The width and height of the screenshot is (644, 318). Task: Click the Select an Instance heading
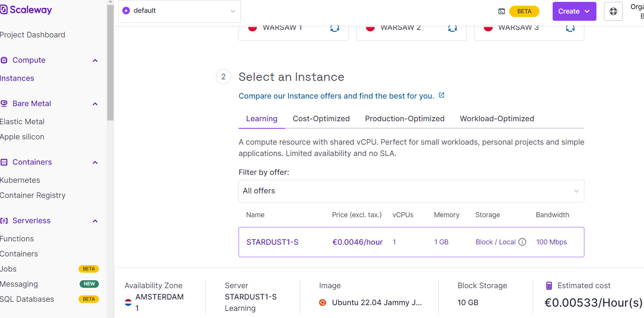[291, 77]
